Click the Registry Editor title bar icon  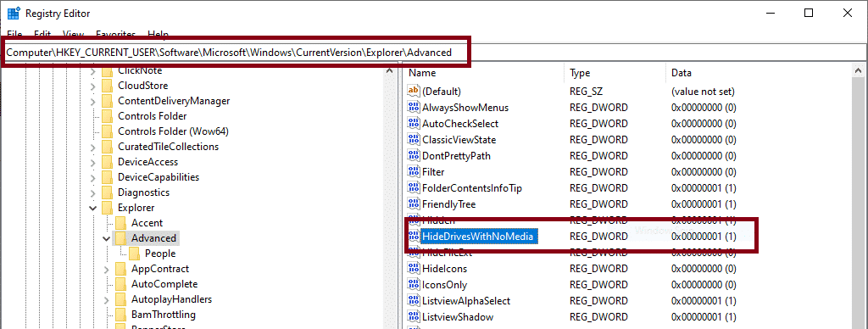[13, 13]
